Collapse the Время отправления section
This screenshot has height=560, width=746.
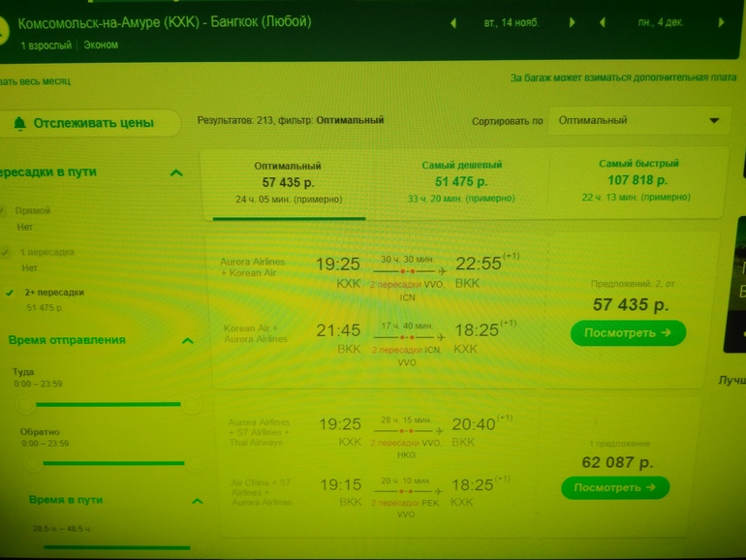coord(187,341)
